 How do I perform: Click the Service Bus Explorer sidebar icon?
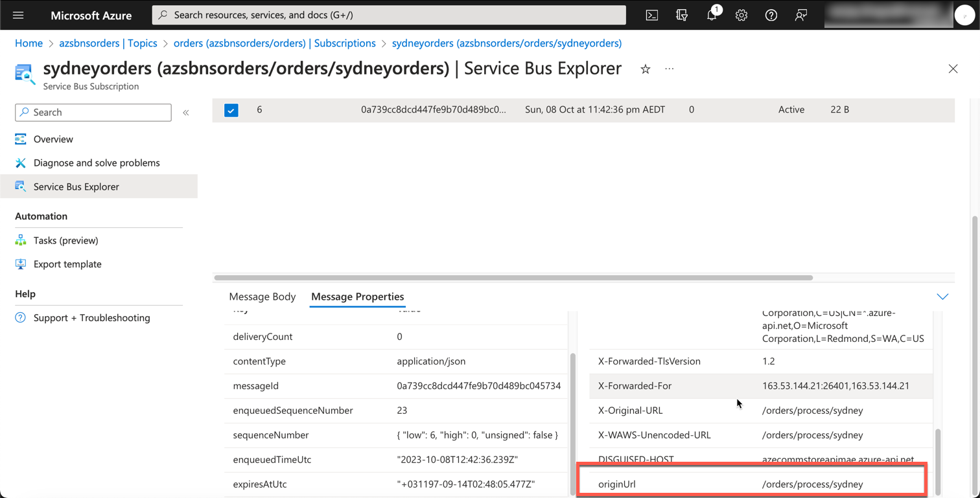click(x=21, y=187)
